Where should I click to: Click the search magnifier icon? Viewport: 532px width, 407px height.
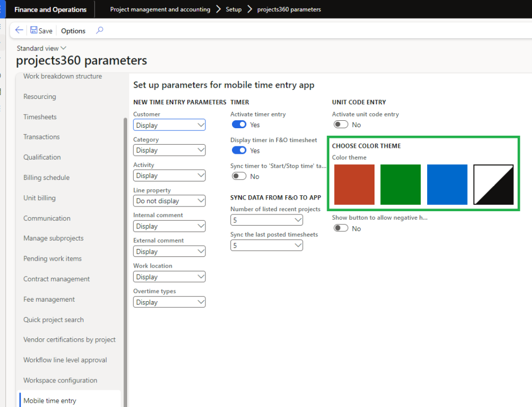pos(99,30)
